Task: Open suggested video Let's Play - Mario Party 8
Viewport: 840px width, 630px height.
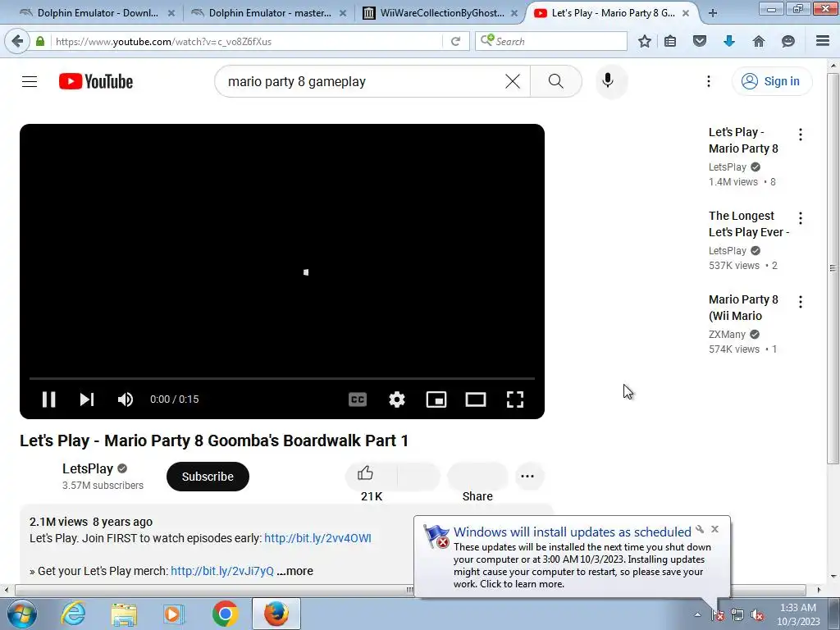Action: (743, 140)
